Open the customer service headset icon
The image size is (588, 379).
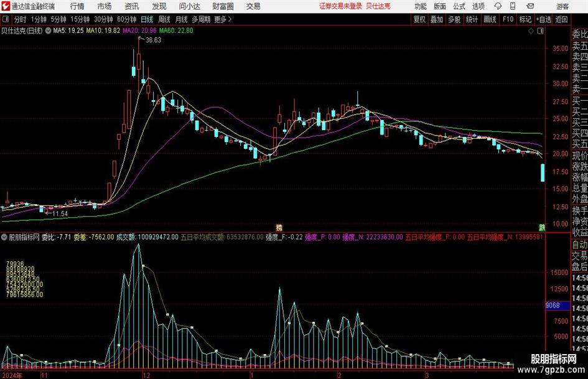[498, 6]
